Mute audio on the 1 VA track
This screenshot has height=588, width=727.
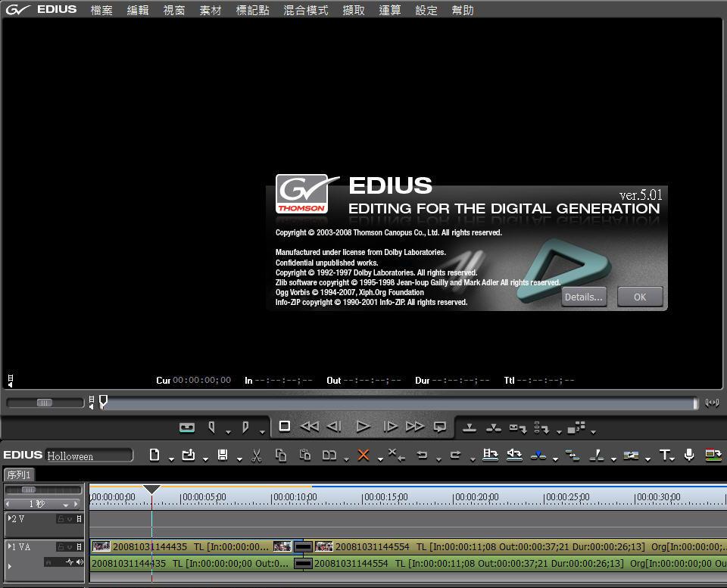80,562
